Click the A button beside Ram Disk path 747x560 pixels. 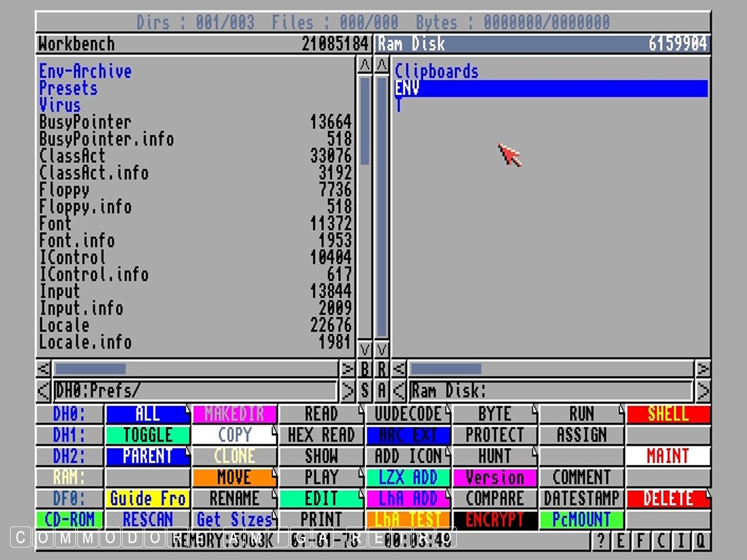pyautogui.click(x=382, y=391)
